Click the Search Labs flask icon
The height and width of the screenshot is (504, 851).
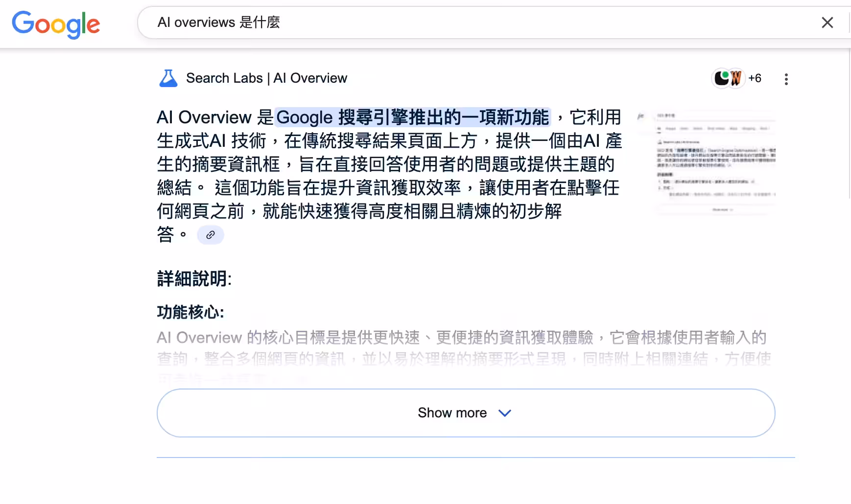coord(168,78)
